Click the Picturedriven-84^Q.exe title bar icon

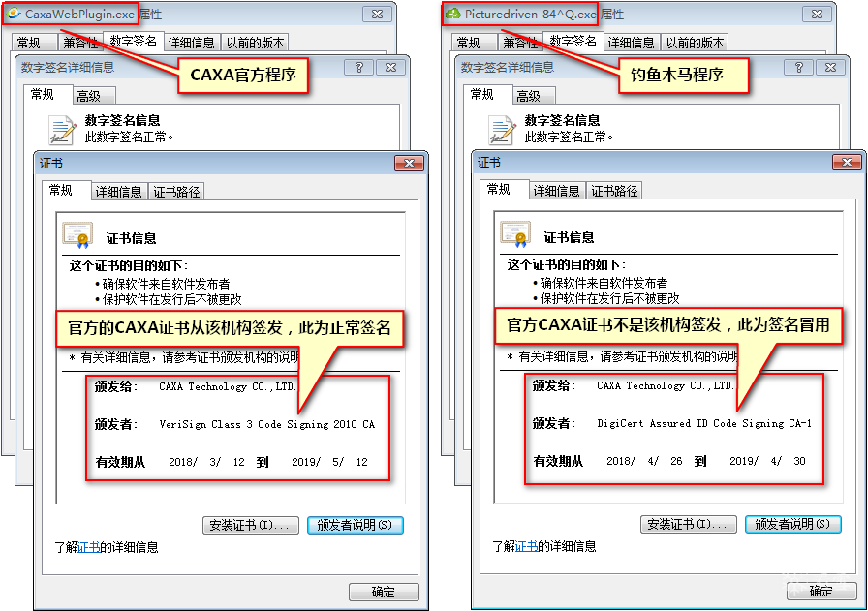pyautogui.click(x=452, y=14)
